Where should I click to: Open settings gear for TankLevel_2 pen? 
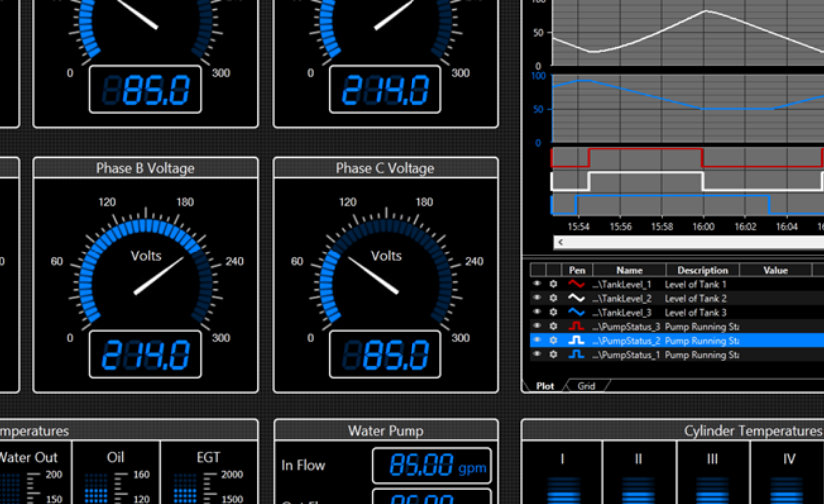tap(552, 298)
